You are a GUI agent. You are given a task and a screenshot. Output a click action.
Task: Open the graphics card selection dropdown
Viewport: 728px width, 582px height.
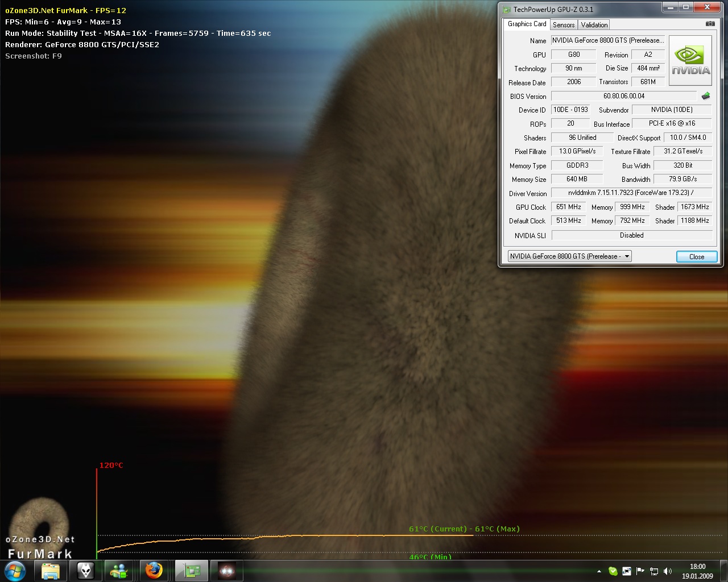pyautogui.click(x=569, y=256)
